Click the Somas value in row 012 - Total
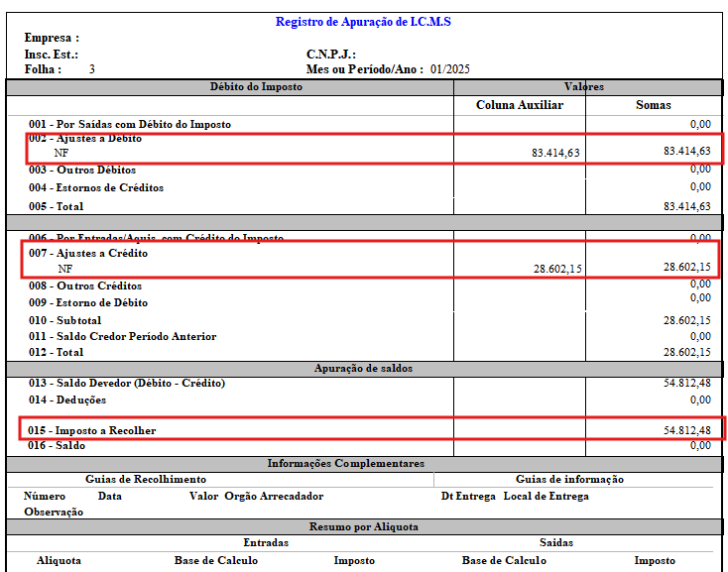This screenshot has width=728, height=572. (x=686, y=352)
